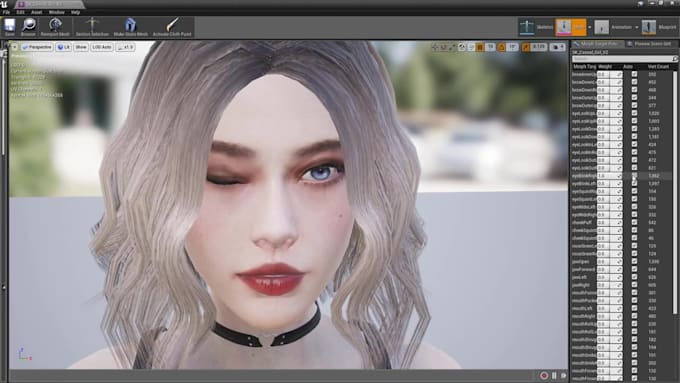Open the grid snap size value dropdown

click(490, 47)
